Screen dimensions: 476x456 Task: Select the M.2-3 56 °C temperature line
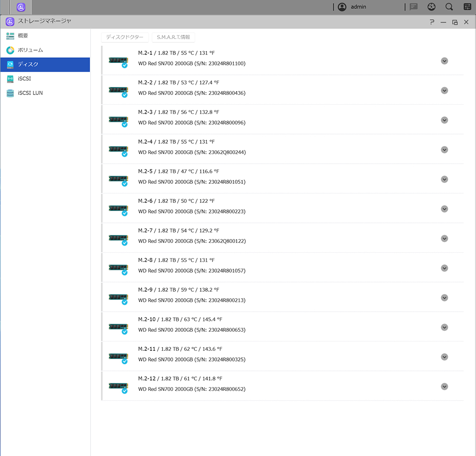[x=178, y=112]
